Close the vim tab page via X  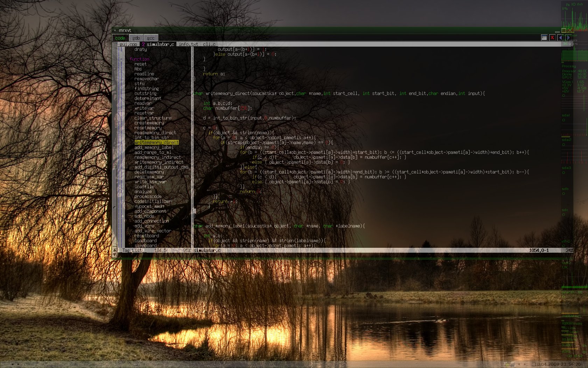click(x=572, y=44)
